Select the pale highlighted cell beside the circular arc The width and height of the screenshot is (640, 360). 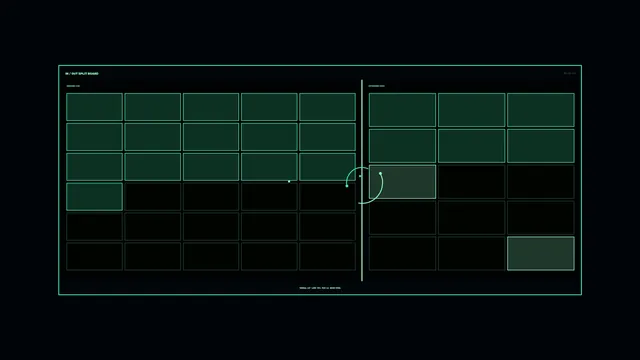[x=402, y=182]
